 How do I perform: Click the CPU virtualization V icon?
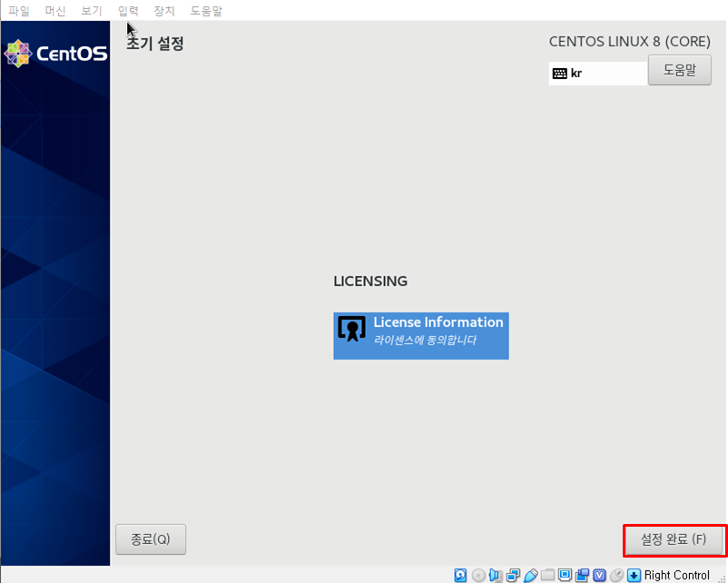(599, 575)
